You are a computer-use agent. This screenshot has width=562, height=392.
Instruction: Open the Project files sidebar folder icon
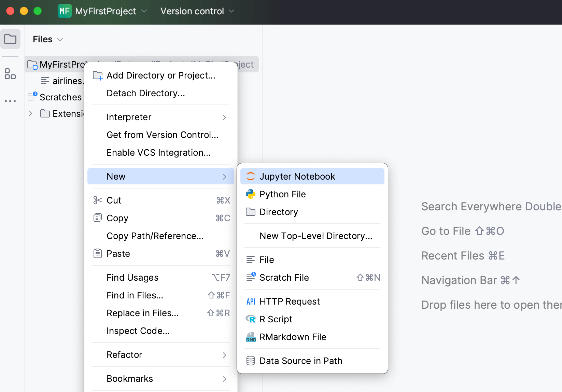point(10,39)
